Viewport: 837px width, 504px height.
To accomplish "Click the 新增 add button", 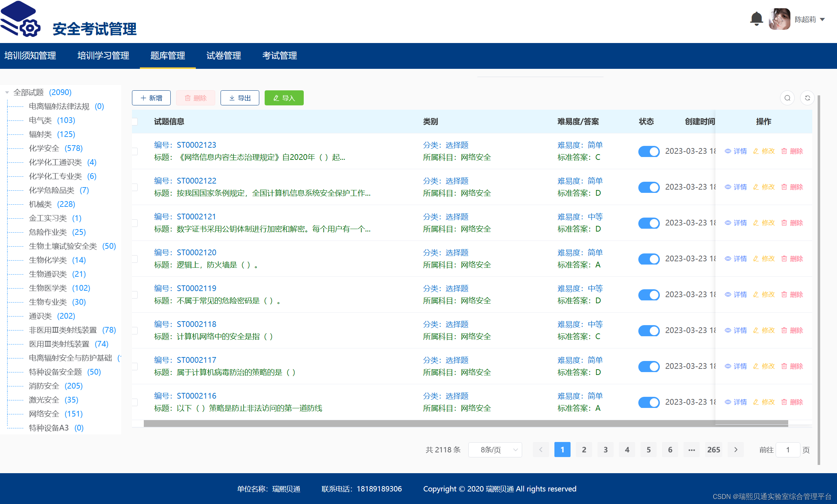I will pyautogui.click(x=151, y=98).
